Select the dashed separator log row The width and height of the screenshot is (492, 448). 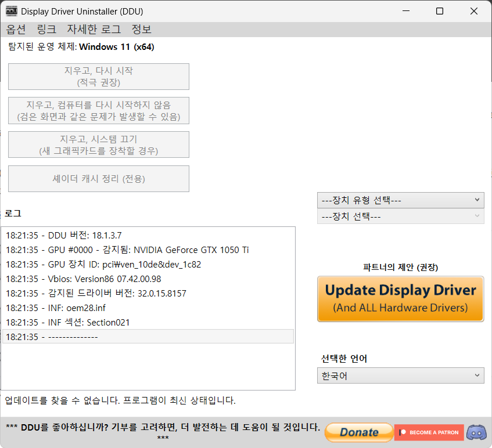pyautogui.click(x=148, y=337)
